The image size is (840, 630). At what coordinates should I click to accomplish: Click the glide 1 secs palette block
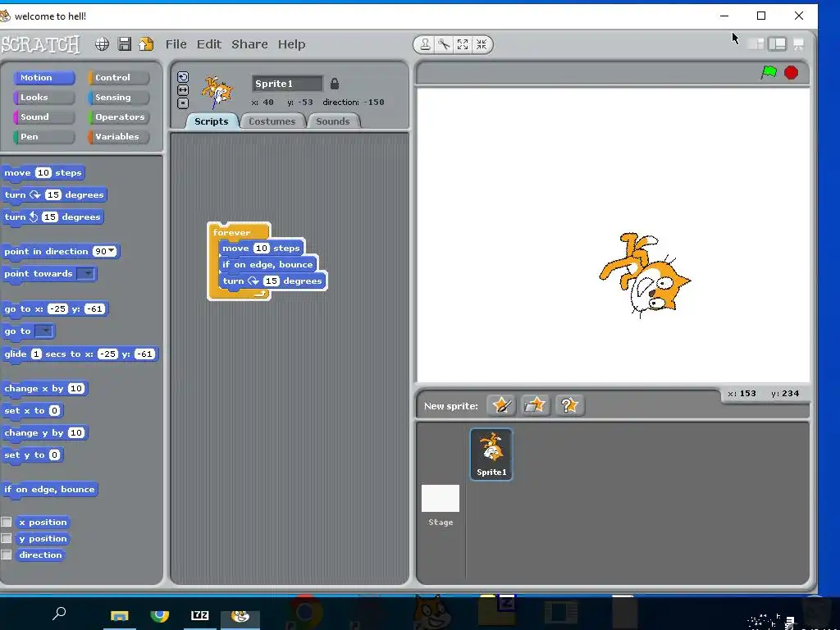80,354
